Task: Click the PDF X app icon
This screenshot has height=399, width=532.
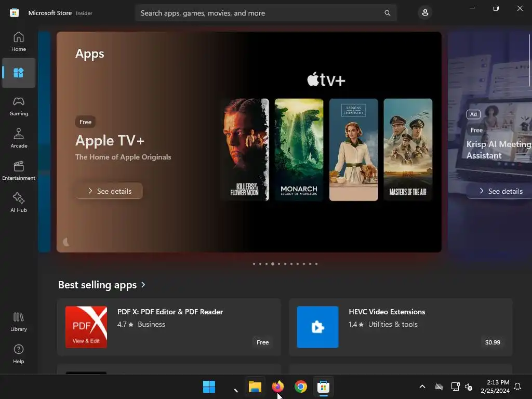Action: [x=86, y=327]
